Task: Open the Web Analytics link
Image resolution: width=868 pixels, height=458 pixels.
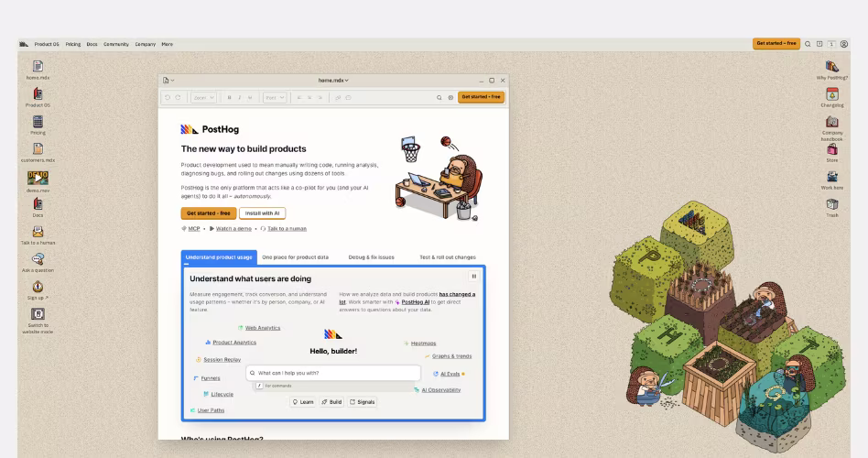Action: pyautogui.click(x=263, y=328)
